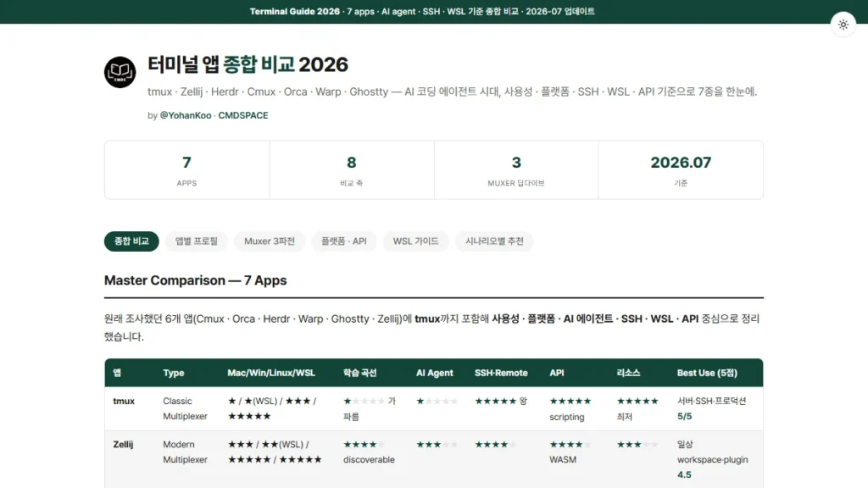This screenshot has height=488, width=868.
Task: Click the Zellij API WASM cell
Action: tap(570, 452)
